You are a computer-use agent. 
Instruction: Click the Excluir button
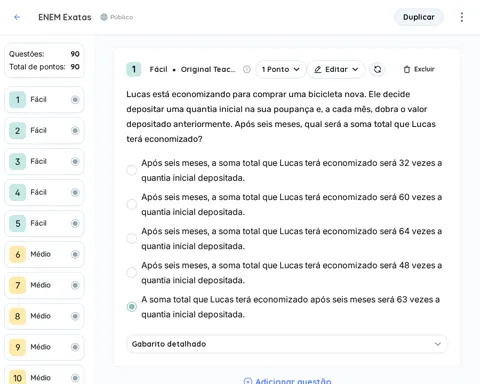click(x=419, y=69)
